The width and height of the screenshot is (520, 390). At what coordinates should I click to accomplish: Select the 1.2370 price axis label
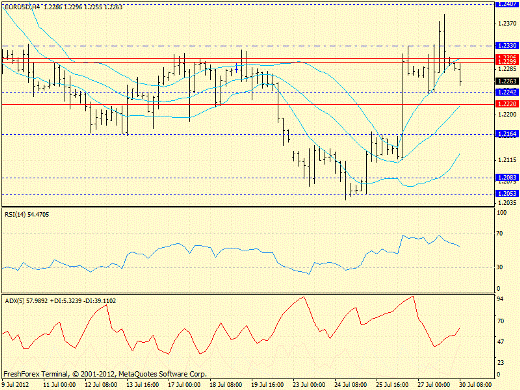pyautogui.click(x=507, y=24)
